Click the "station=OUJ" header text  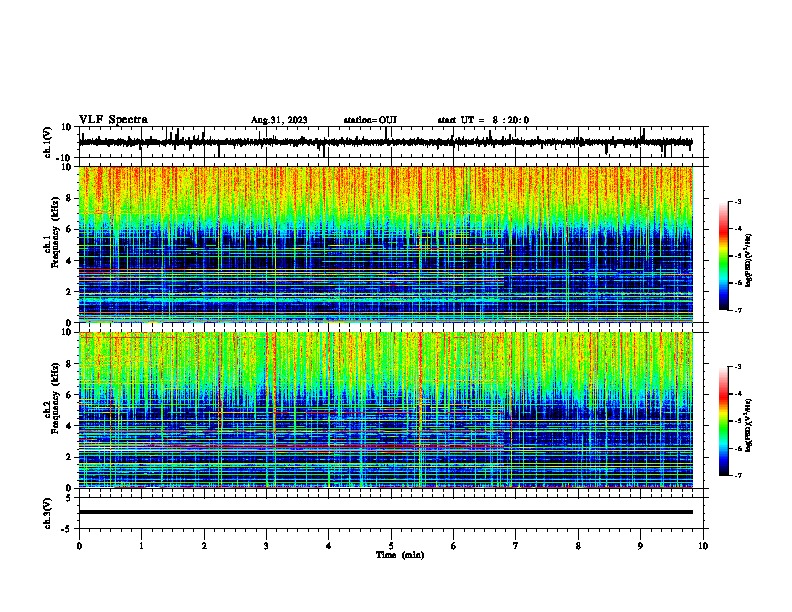pos(370,120)
